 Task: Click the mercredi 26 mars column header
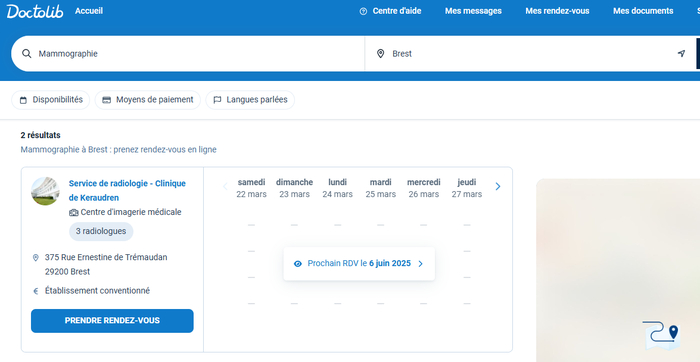point(424,188)
